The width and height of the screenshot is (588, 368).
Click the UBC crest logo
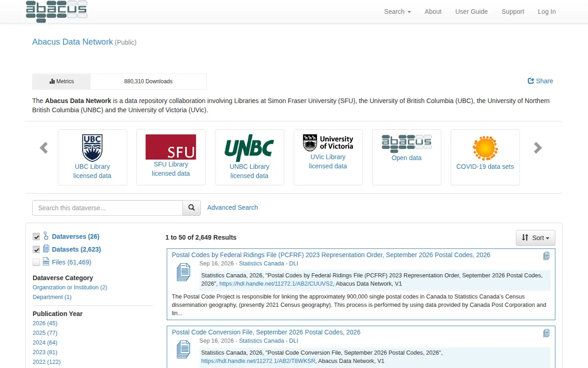(92, 148)
